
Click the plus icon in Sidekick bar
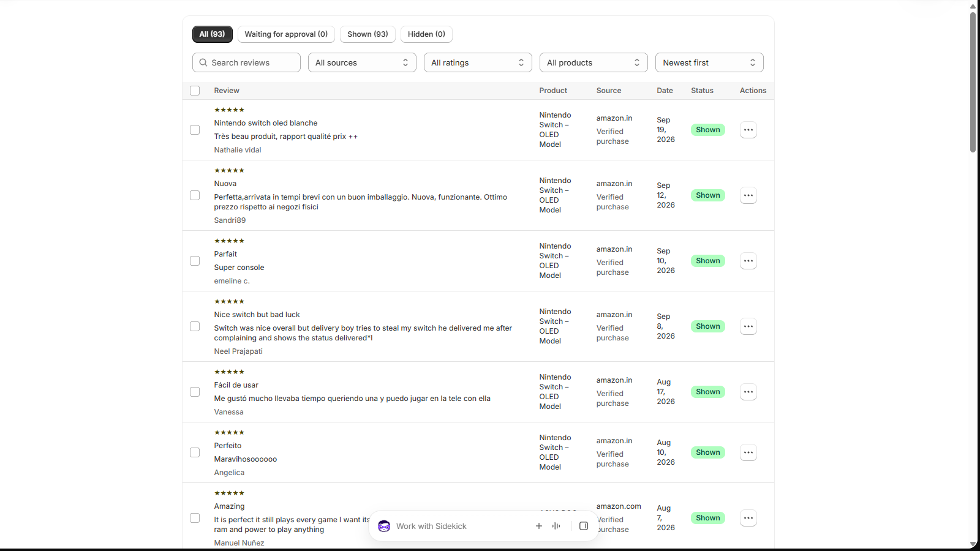539,526
